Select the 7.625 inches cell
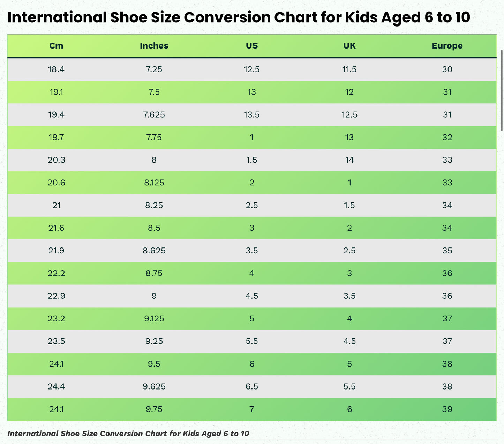504x444 pixels. click(x=154, y=115)
